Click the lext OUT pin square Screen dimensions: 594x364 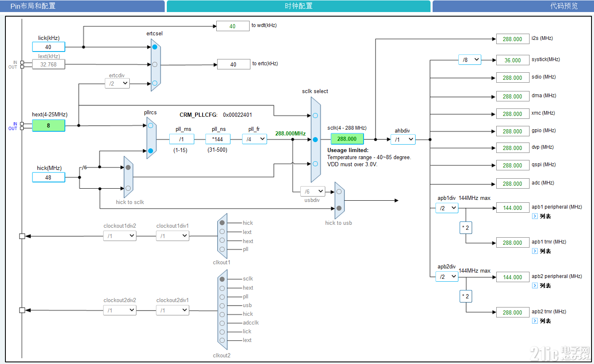(x=22, y=66)
